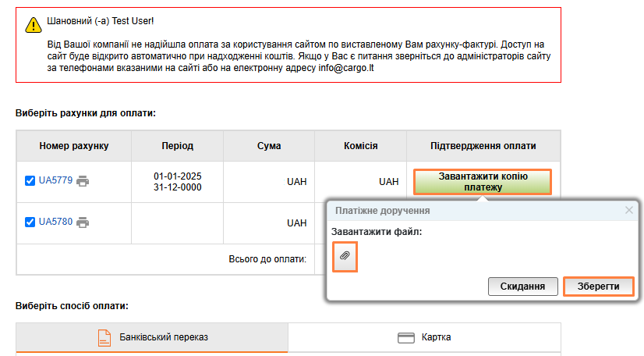Uncheck the UA5779 invoice checkbox
Viewport: 644px width, 356px height.
[30, 181]
